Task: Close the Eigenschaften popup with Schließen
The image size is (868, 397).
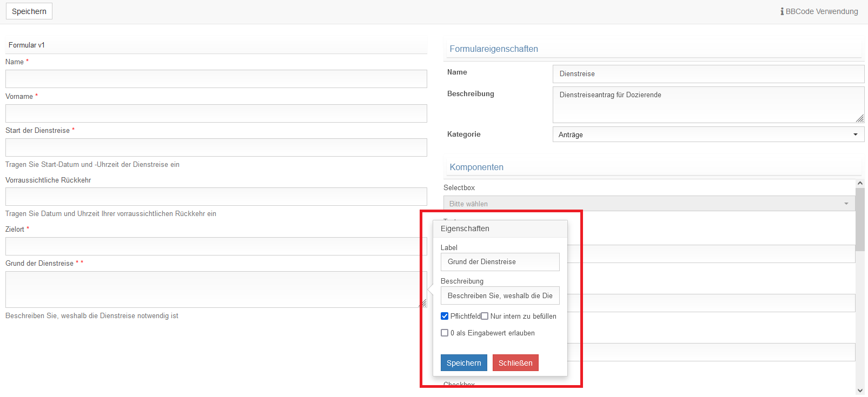Action: (x=515, y=363)
